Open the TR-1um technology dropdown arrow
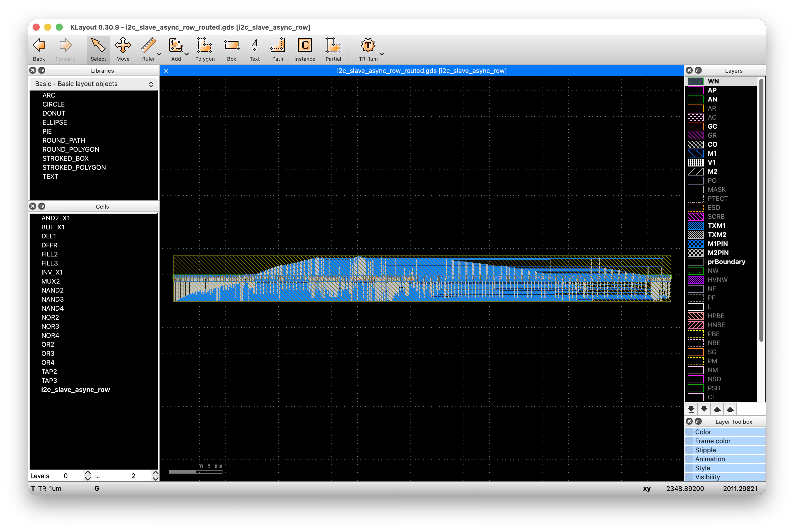 (382, 54)
